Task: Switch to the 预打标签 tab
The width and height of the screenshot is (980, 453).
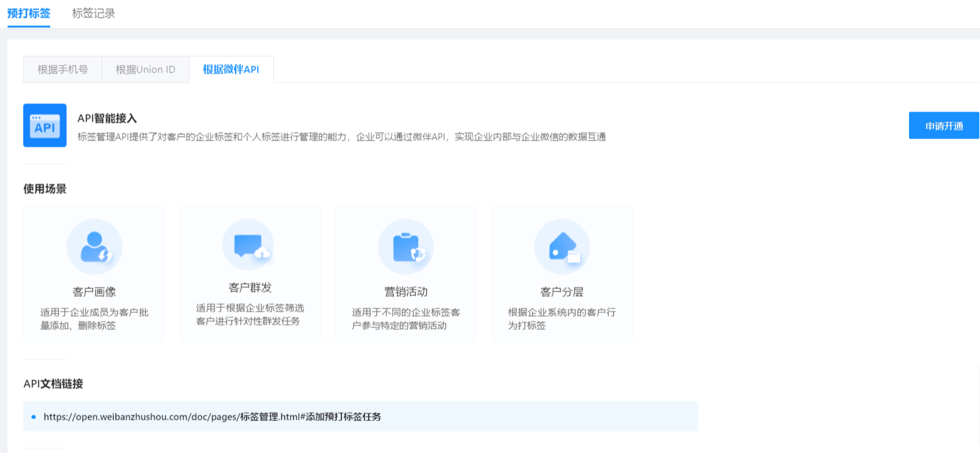Action: tap(29, 13)
